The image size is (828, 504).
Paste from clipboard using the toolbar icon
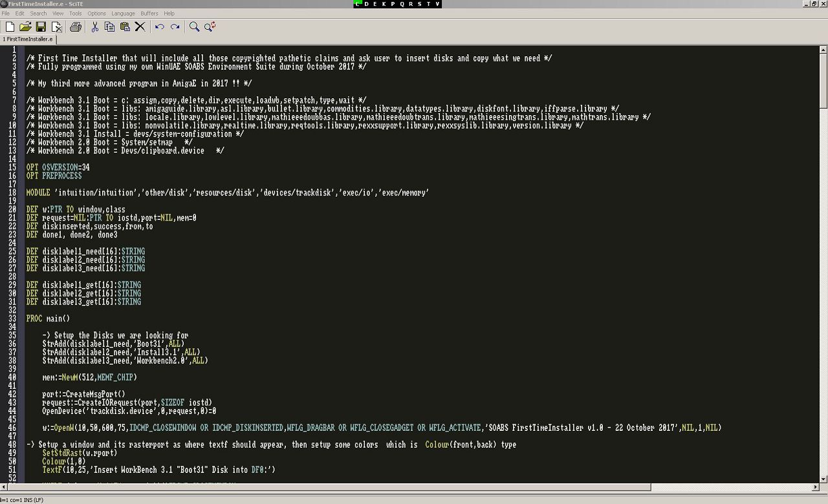(x=125, y=27)
